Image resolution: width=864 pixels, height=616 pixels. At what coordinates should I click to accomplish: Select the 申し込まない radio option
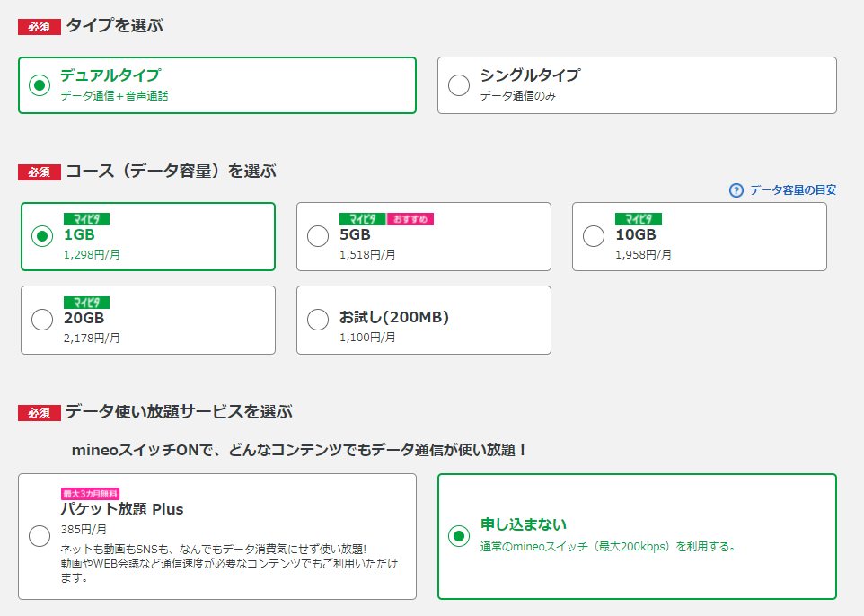pyautogui.click(x=459, y=536)
